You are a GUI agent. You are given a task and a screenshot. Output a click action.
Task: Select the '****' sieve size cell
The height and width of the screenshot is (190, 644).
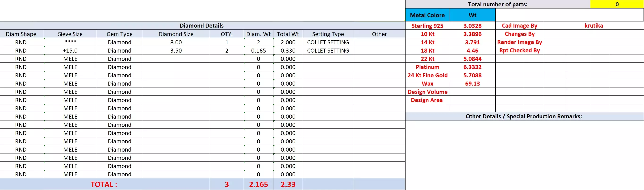(x=70, y=42)
